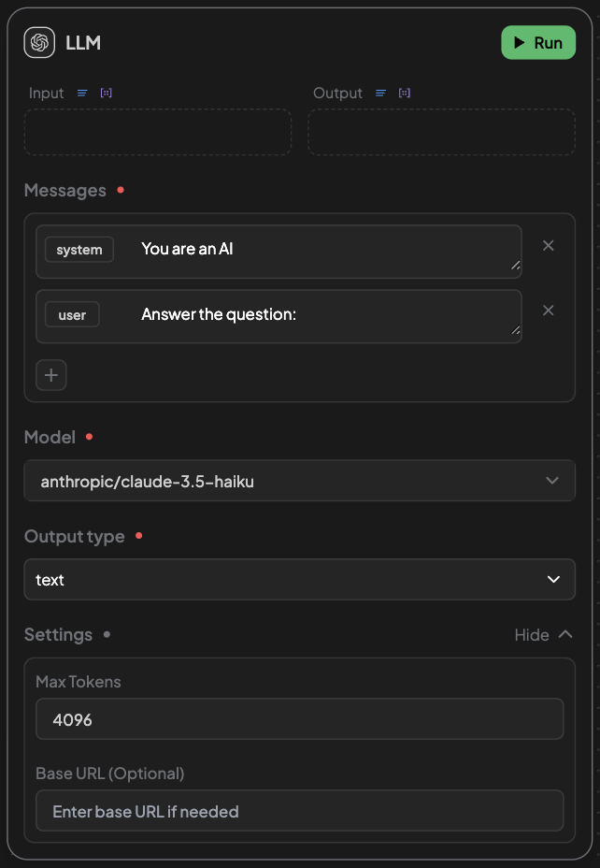Viewport: 600px width, 868px height.
Task: Click the OpenAI logo icon beside LLM
Action: pyautogui.click(x=39, y=43)
